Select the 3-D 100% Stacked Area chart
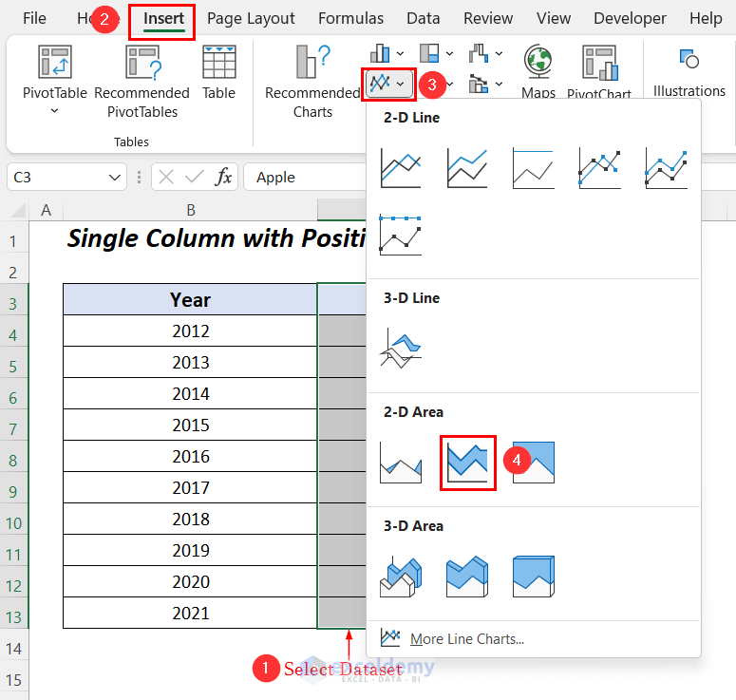Screen dimensions: 736x700 [x=533, y=577]
